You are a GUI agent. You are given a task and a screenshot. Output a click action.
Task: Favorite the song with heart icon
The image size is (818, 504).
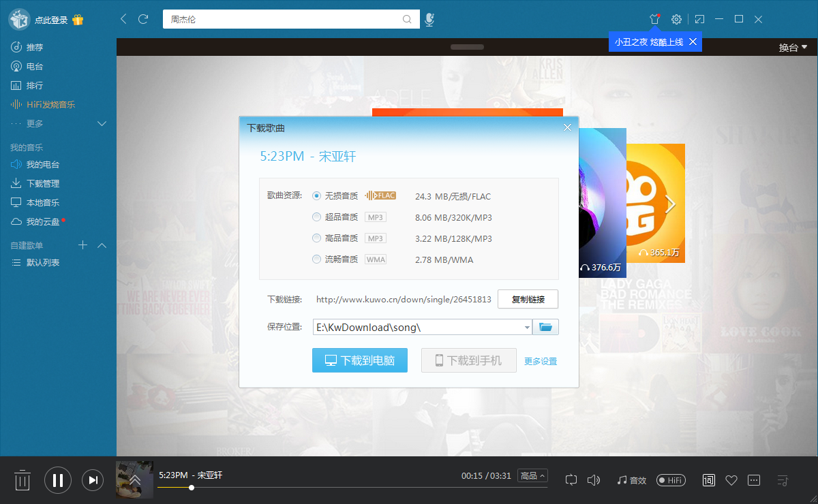[x=731, y=480]
